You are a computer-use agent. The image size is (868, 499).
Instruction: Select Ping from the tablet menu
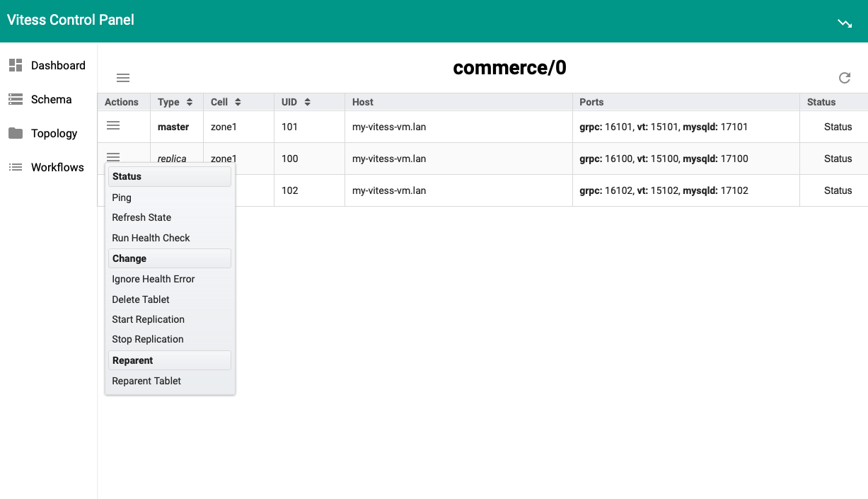coord(122,197)
